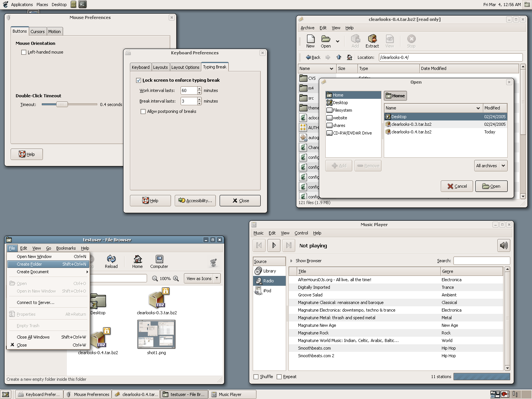Click the volume speaker icon in Music Player

tap(503, 245)
